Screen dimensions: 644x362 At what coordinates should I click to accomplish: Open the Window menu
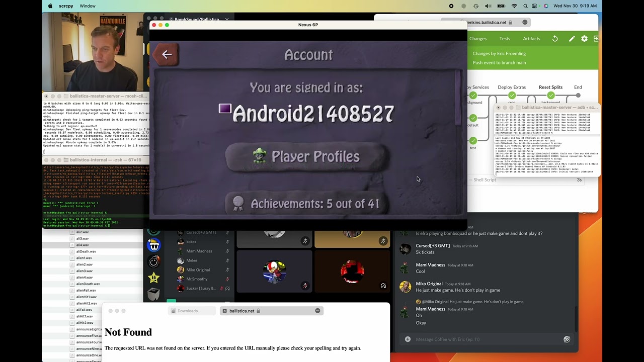coord(88,6)
